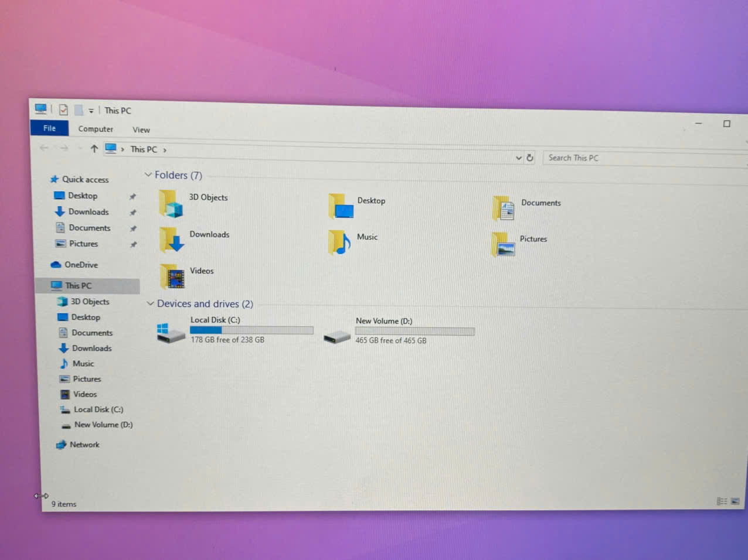The width and height of the screenshot is (748, 560).
Task: Click the 178 GB free of 238 GB text
Action: pos(227,340)
